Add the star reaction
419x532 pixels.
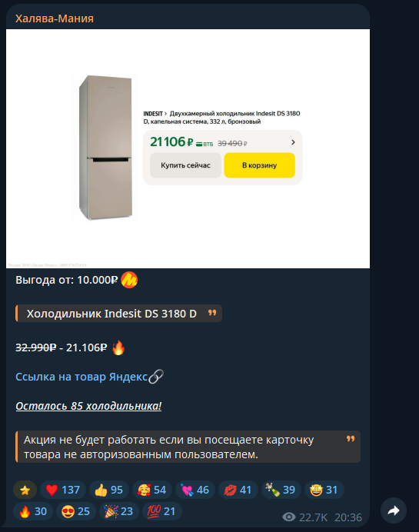pos(25,490)
